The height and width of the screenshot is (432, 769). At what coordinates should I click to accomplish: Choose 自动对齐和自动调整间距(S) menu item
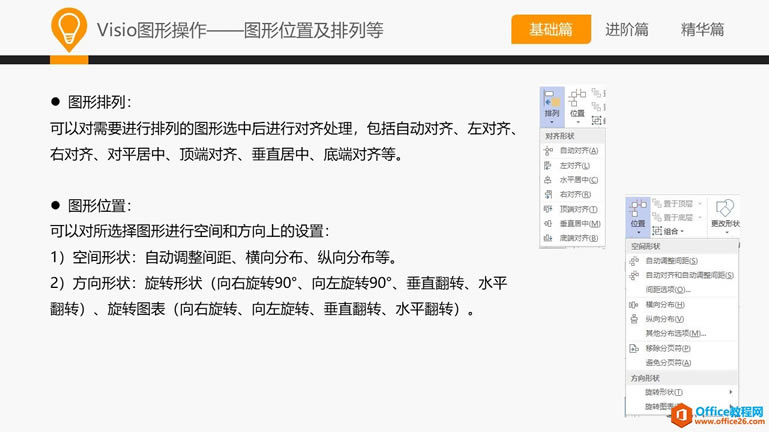[x=682, y=275]
